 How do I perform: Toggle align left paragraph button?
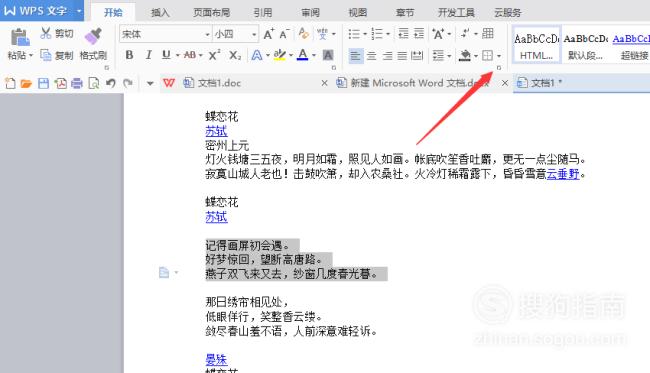[355, 55]
